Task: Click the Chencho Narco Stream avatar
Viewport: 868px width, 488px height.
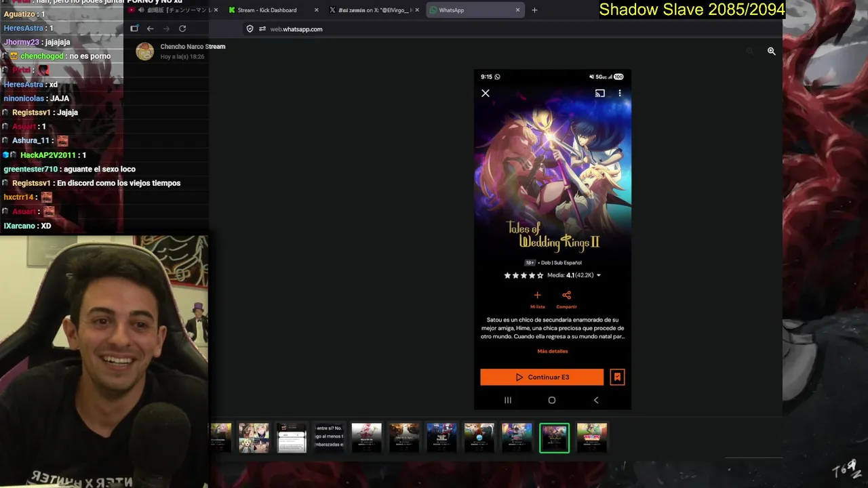Action: [145, 52]
